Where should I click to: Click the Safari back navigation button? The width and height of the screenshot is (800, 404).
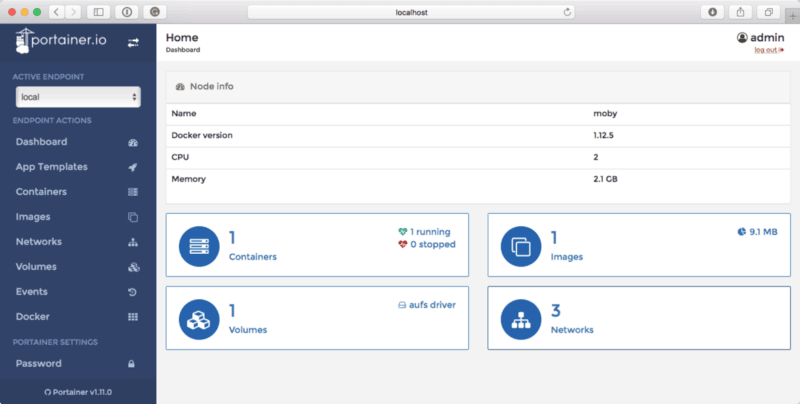click(55, 12)
